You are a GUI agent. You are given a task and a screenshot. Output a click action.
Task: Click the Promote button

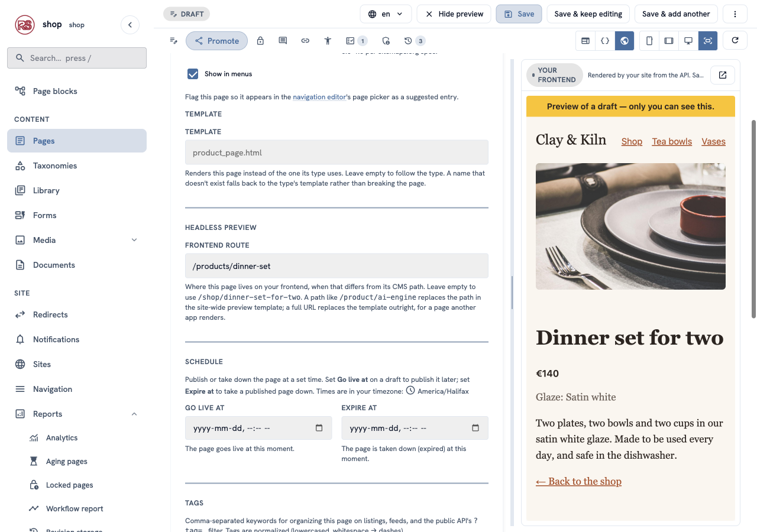tap(216, 41)
